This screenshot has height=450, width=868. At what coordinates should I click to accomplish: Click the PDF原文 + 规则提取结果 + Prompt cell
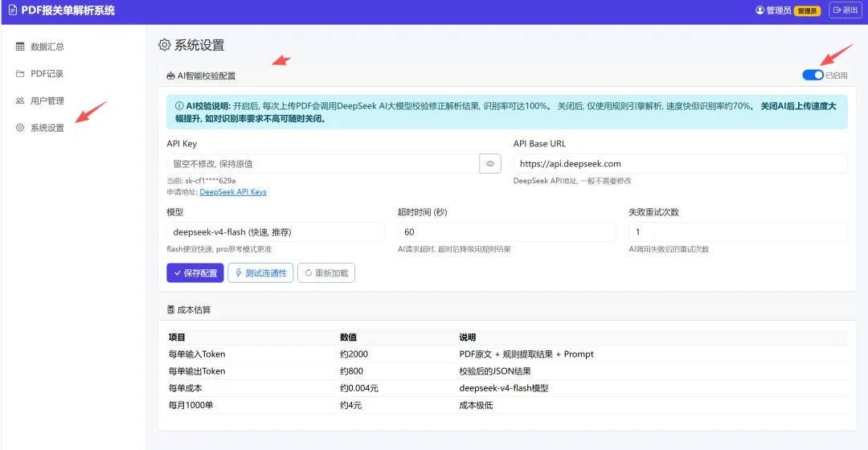(x=526, y=354)
